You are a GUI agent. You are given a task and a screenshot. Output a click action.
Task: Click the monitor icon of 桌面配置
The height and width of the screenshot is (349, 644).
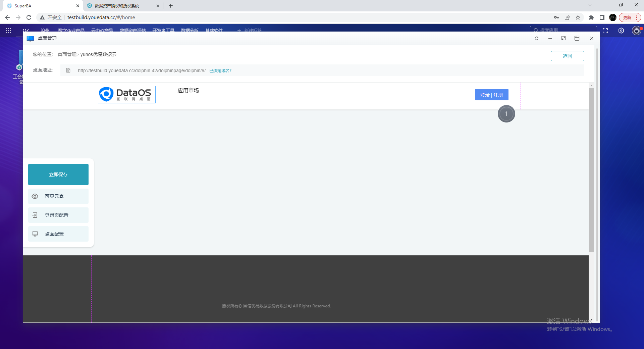35,234
